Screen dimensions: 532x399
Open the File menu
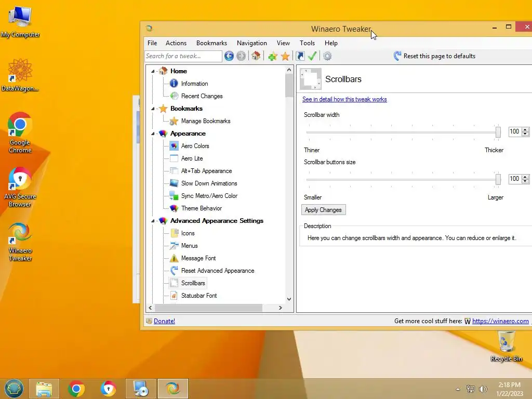[152, 43]
